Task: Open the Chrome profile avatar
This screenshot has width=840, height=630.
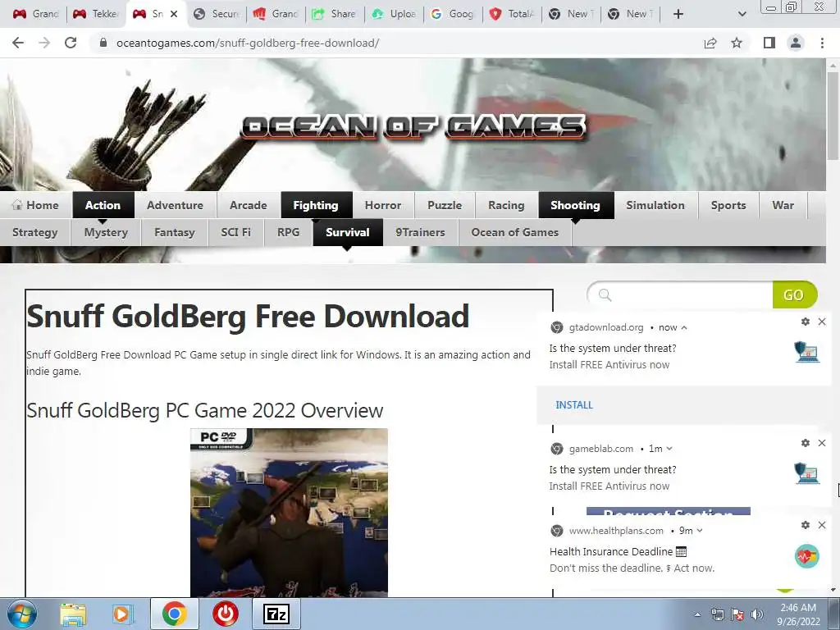Action: [x=796, y=43]
